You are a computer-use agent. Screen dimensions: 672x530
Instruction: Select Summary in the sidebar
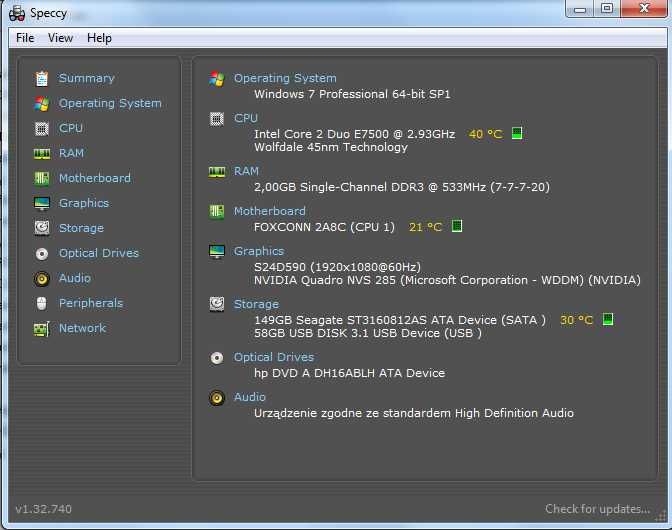coord(87,78)
